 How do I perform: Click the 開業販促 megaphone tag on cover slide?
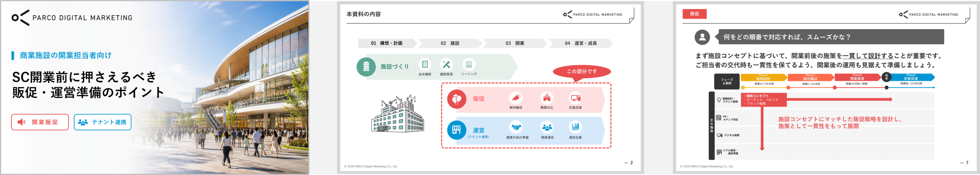[40, 122]
